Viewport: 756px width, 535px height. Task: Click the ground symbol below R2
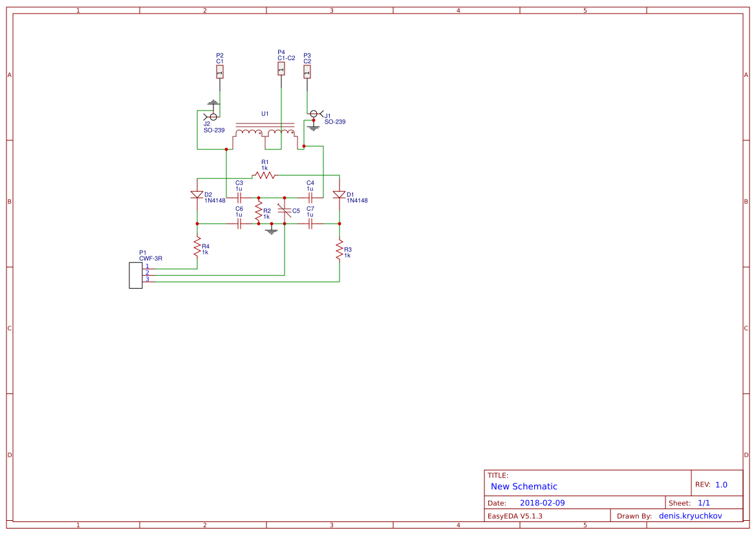(272, 229)
